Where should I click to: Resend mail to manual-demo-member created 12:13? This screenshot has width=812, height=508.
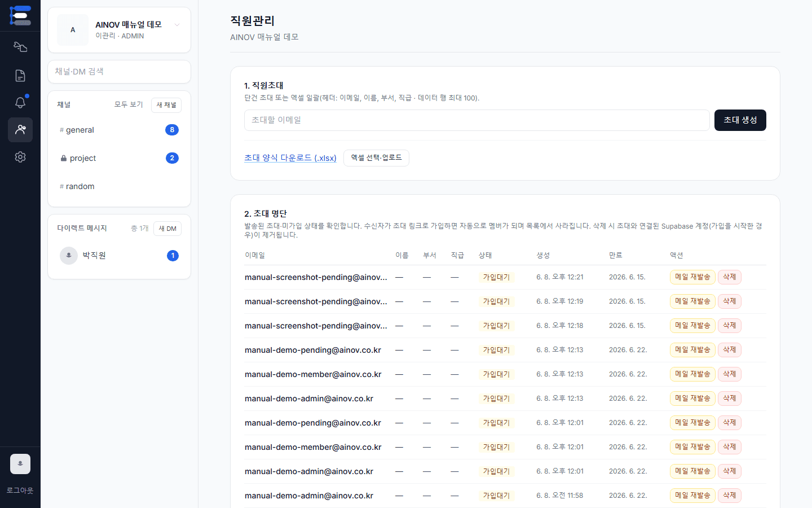click(x=692, y=374)
